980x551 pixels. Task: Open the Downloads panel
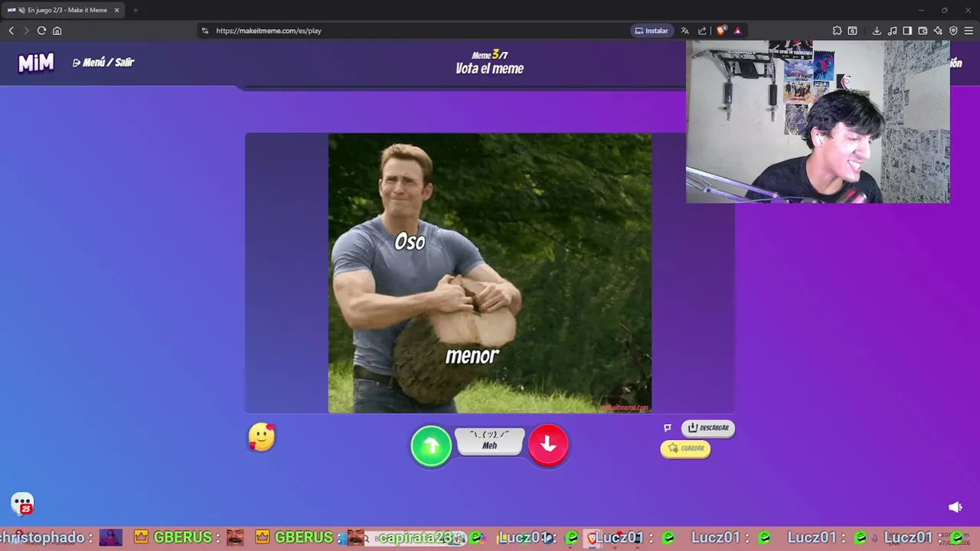click(877, 31)
